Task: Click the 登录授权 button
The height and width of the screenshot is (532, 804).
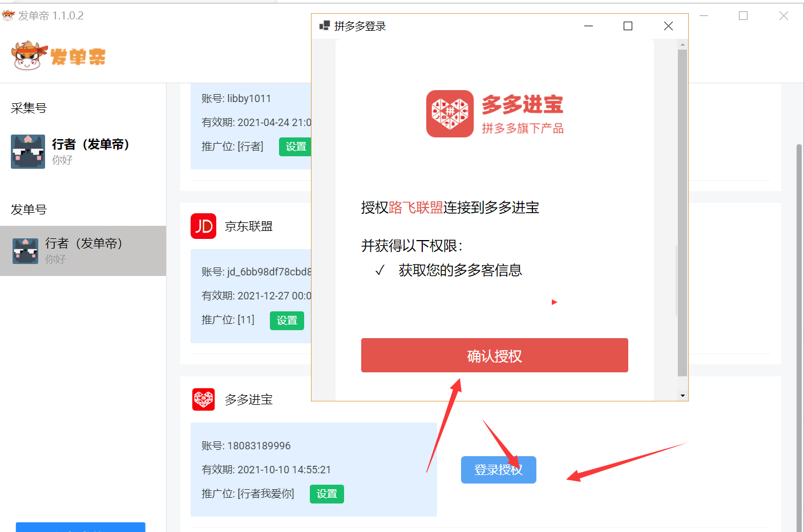Action: pyautogui.click(x=498, y=469)
